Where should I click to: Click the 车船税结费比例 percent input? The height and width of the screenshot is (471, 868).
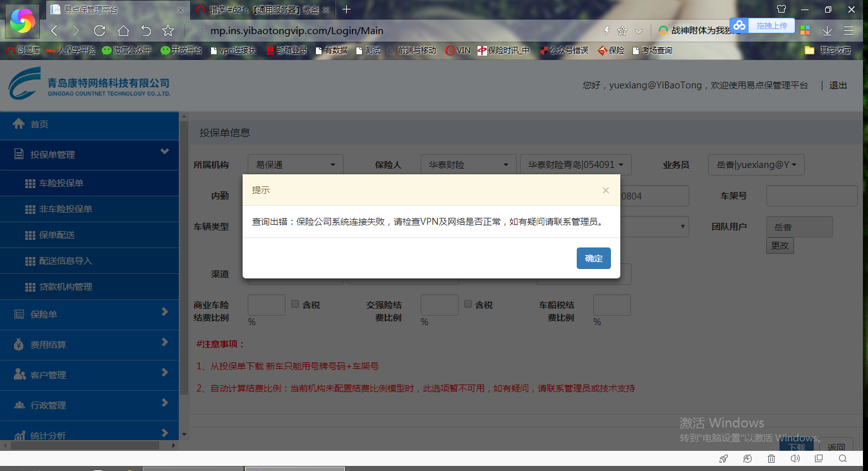coord(612,305)
